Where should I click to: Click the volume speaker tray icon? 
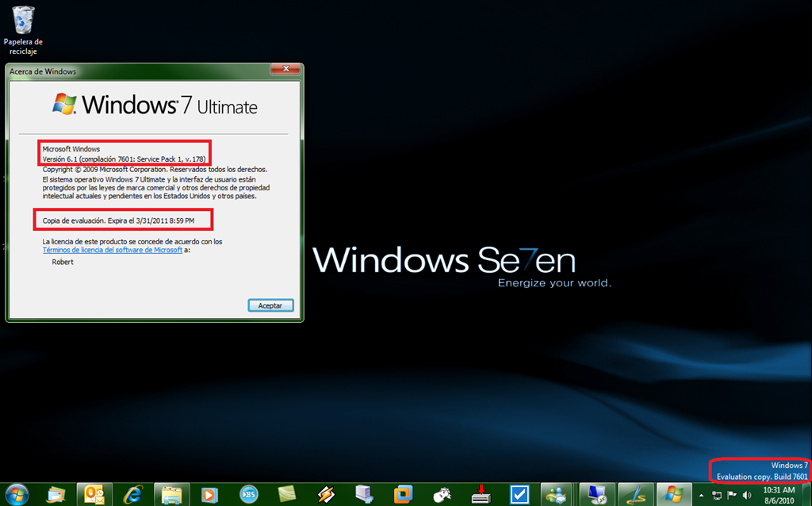pyautogui.click(x=746, y=495)
